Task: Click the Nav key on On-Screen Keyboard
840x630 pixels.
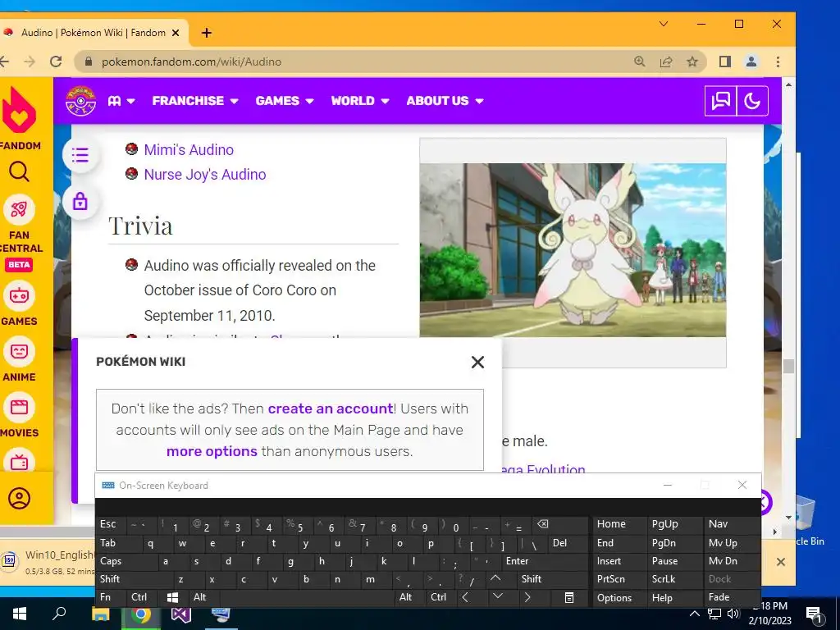Action: [731, 524]
